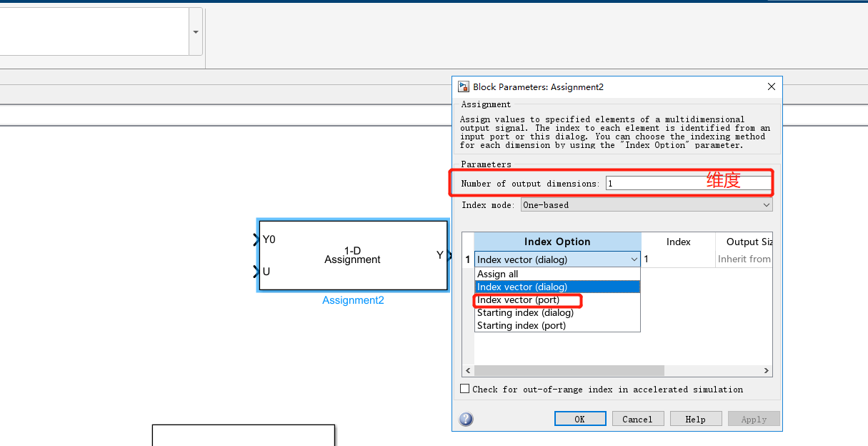This screenshot has width=868, height=446.
Task: Open the Index Option dropdown in row 1
Action: tap(634, 259)
